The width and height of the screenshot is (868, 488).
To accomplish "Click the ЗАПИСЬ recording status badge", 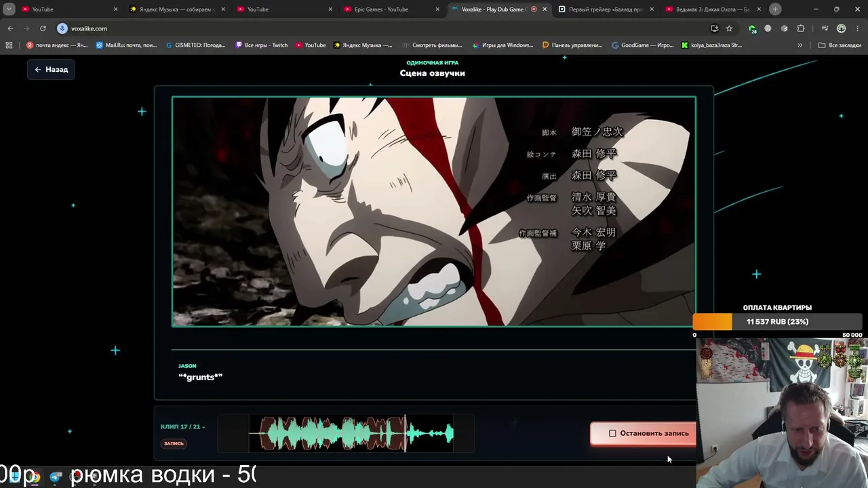I will tap(174, 443).
